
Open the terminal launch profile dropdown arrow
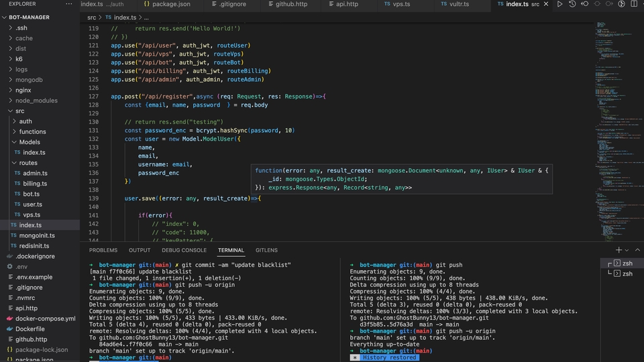click(x=627, y=250)
